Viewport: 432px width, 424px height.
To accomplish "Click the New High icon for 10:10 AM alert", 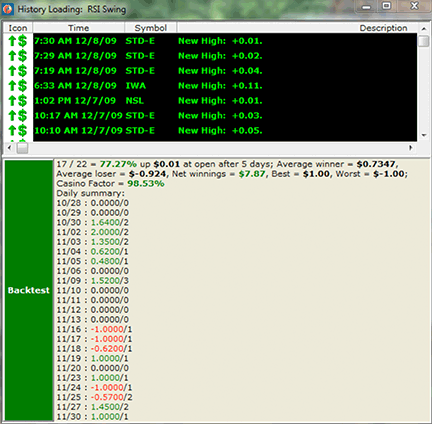I will coord(18,131).
